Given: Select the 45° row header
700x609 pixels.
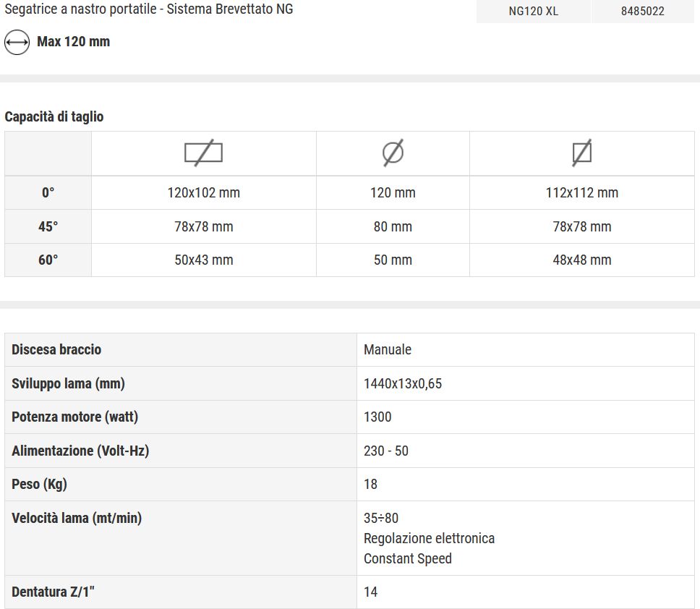Looking at the screenshot, I should click(48, 226).
